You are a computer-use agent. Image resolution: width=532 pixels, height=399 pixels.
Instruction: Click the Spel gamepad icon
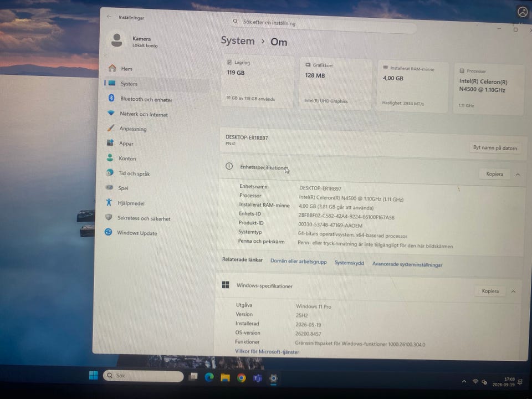tap(109, 187)
